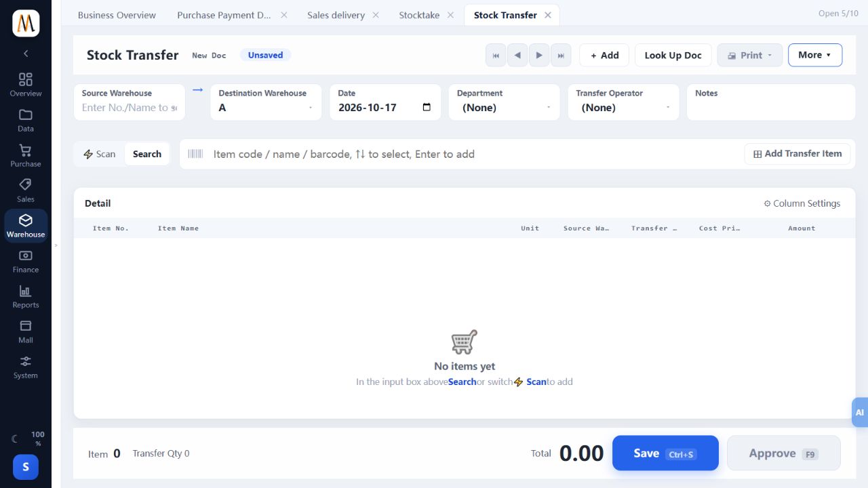This screenshot has width=868, height=488.
Task: Save the stock transfer document
Action: [665, 453]
